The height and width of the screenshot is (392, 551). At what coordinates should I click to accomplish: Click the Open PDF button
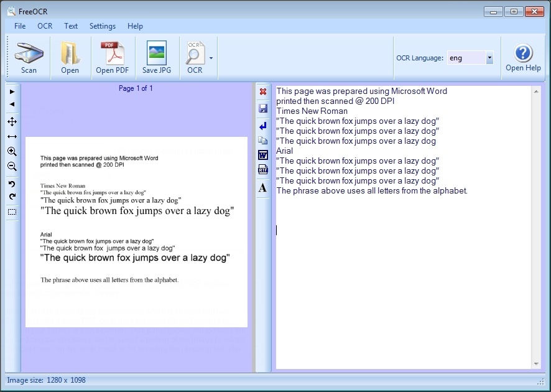[x=113, y=58]
